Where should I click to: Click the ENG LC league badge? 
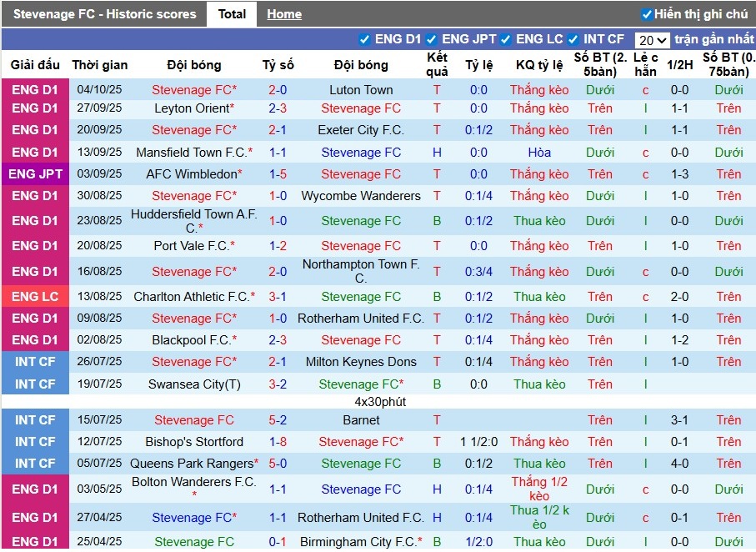click(x=35, y=296)
